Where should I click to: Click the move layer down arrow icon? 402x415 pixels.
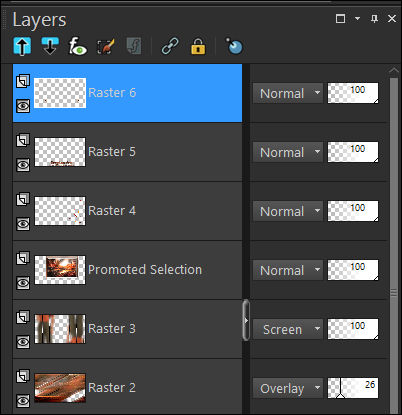tap(50, 46)
